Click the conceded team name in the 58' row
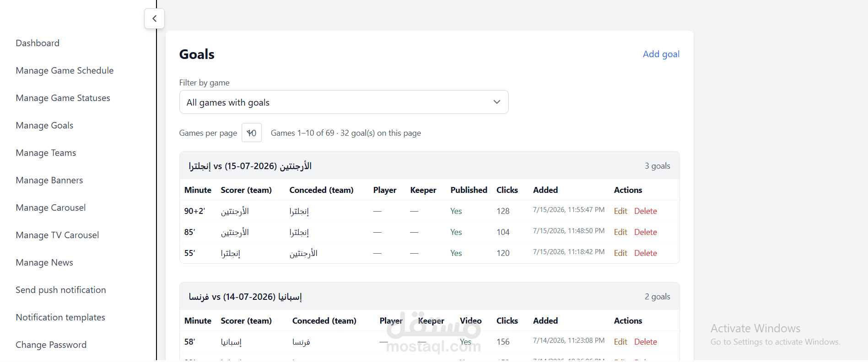868x362 pixels. tap(301, 342)
